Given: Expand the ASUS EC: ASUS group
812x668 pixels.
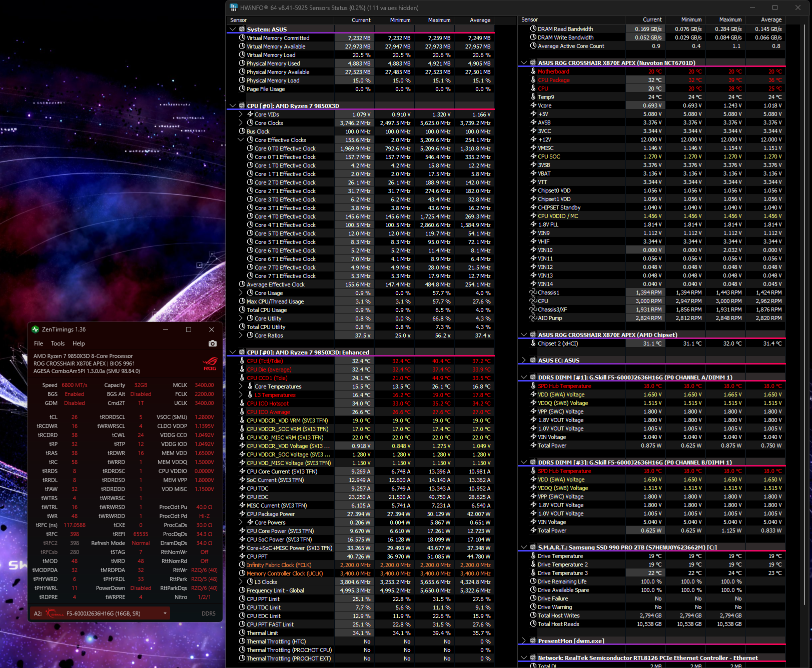Looking at the screenshot, I should tap(524, 360).
